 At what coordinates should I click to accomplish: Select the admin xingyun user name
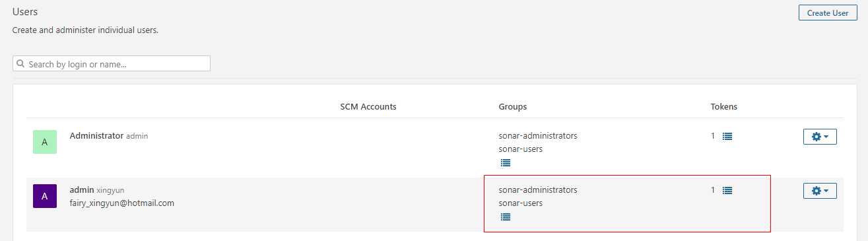pos(97,189)
